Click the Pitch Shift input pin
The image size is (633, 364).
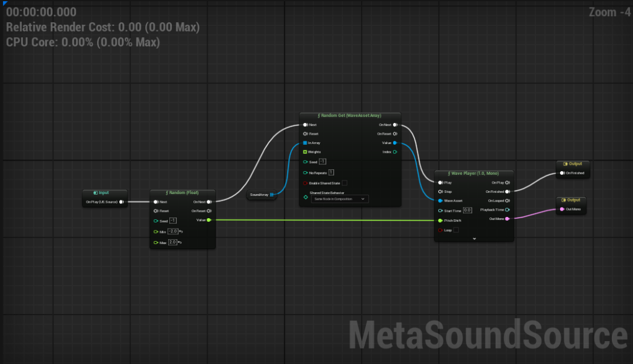tap(440, 220)
